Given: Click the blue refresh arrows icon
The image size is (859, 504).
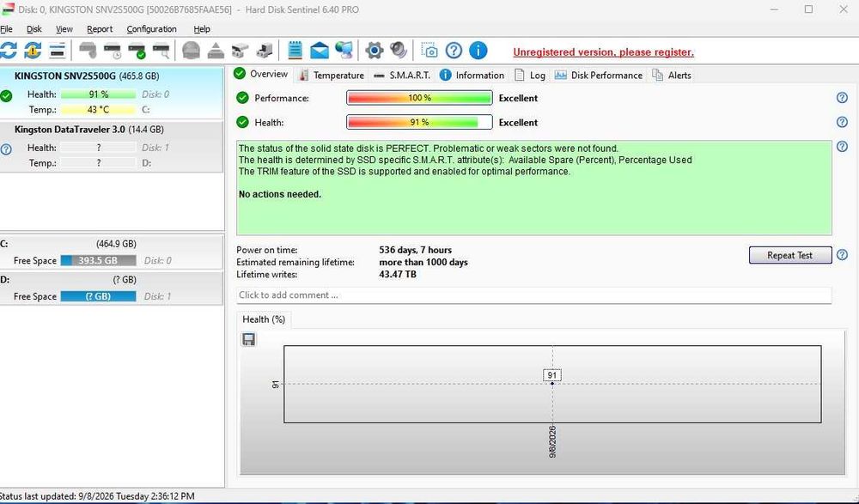Looking at the screenshot, I should (9, 51).
